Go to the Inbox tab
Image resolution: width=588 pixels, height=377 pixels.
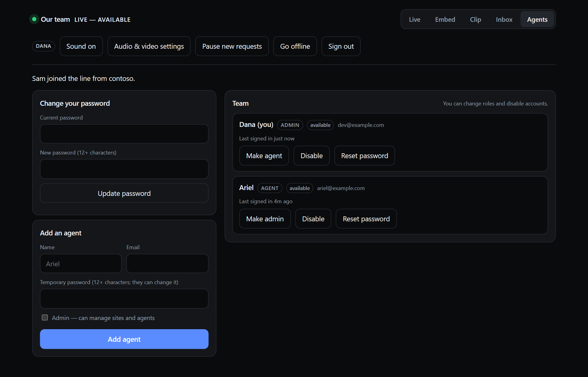pos(504,19)
